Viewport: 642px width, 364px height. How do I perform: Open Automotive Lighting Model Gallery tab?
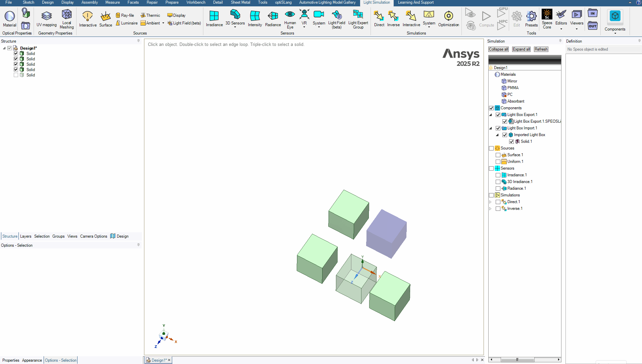pos(327,2)
